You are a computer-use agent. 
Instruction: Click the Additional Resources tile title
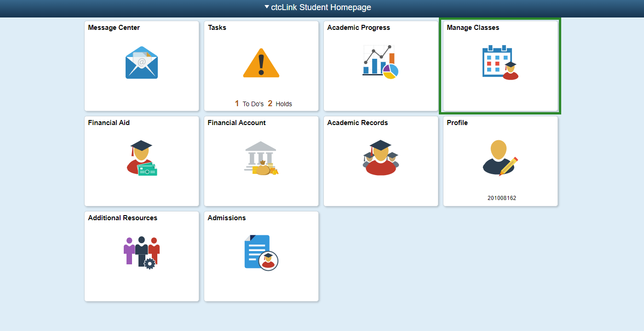[123, 218]
